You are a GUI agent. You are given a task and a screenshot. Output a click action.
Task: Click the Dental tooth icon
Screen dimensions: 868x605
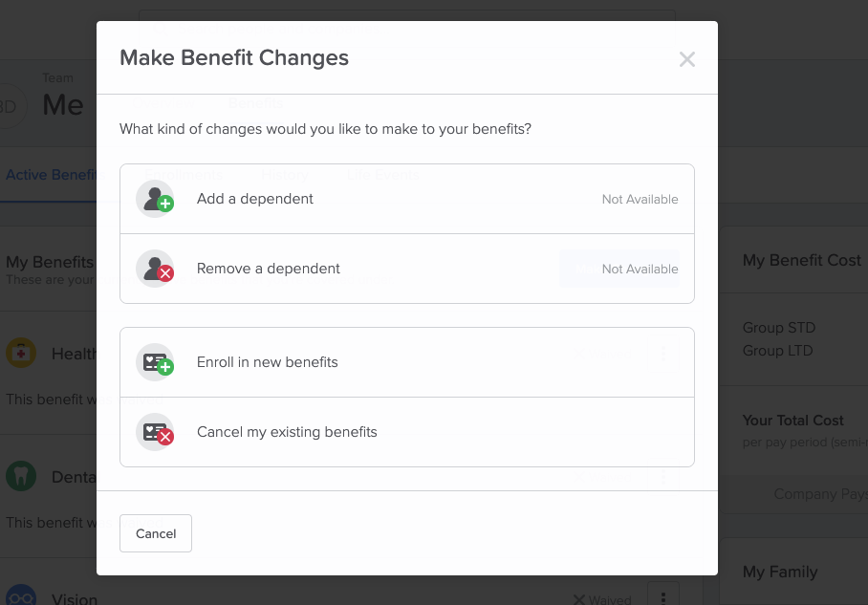pos(21,476)
